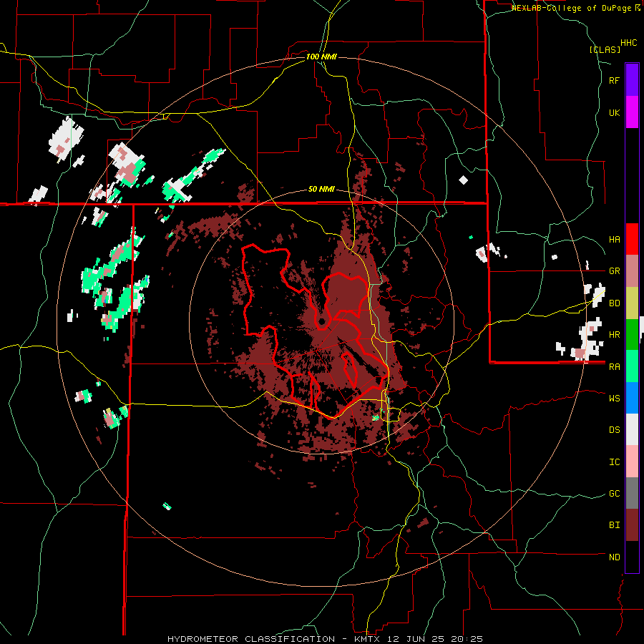
Task: Click the RF legend label
Action: 614,80
